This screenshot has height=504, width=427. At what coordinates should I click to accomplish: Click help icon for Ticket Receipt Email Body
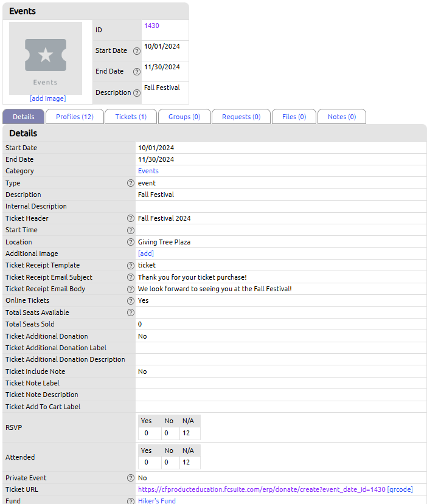(x=131, y=289)
